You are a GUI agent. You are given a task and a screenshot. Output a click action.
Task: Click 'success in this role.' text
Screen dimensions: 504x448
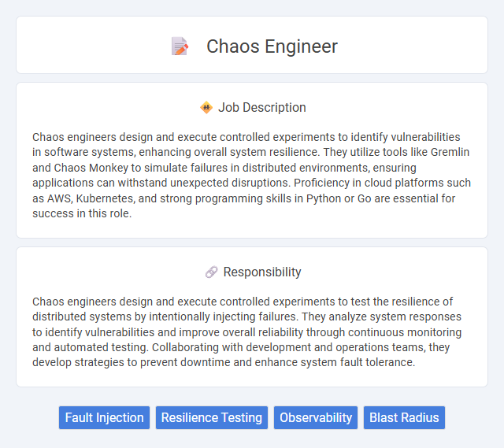pos(82,213)
